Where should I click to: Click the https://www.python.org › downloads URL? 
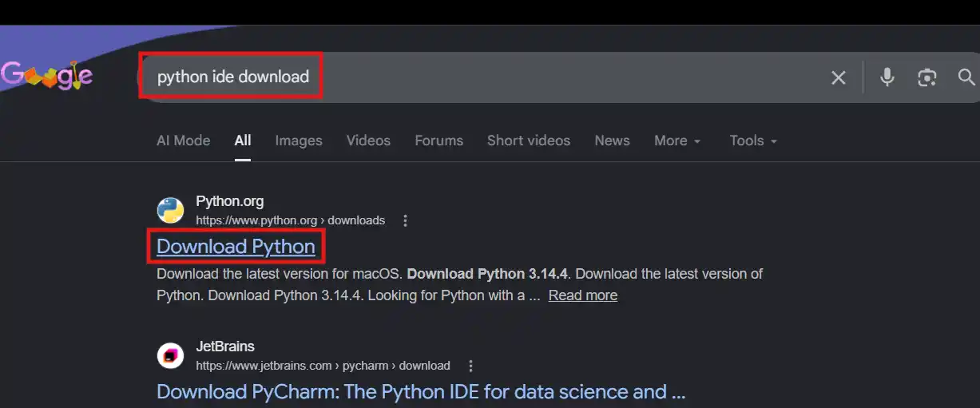(291, 220)
